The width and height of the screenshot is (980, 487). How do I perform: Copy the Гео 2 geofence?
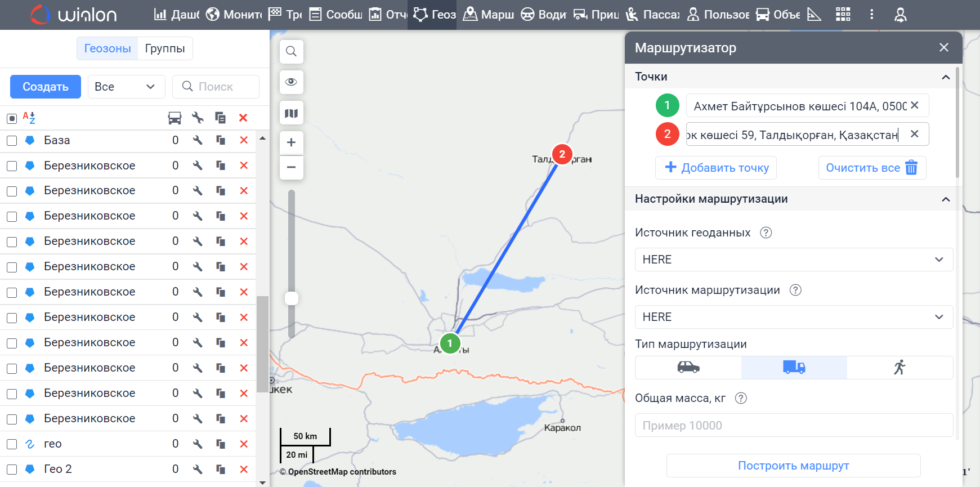point(221,469)
